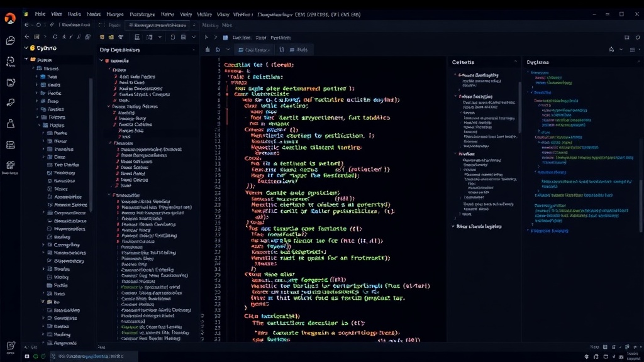Image resolution: width=644 pixels, height=362 pixels.
Task: Click the play run triangle icon above editor
Action: click(x=206, y=37)
